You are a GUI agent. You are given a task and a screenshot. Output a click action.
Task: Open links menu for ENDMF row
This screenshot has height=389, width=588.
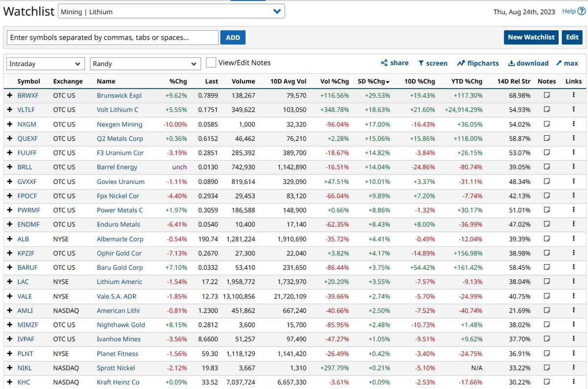pos(573,224)
